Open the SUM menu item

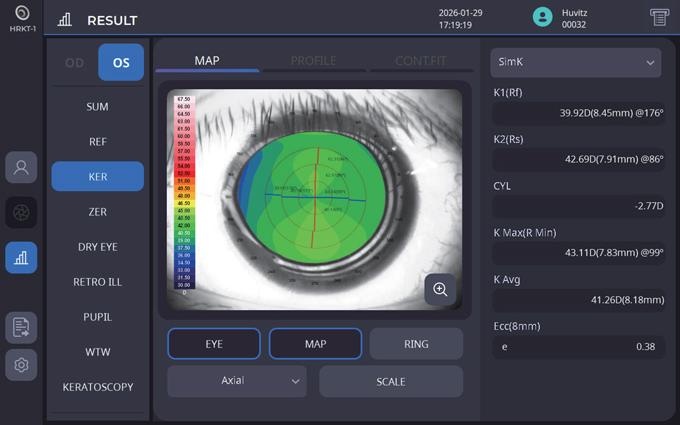click(98, 107)
